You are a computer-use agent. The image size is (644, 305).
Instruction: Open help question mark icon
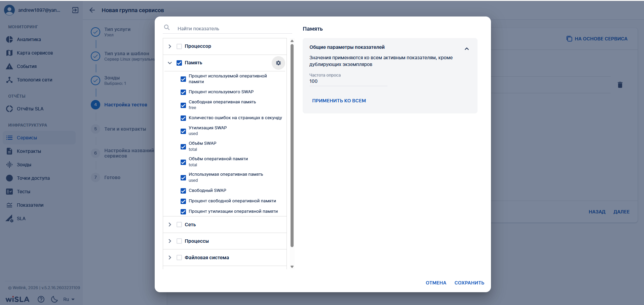click(41, 299)
